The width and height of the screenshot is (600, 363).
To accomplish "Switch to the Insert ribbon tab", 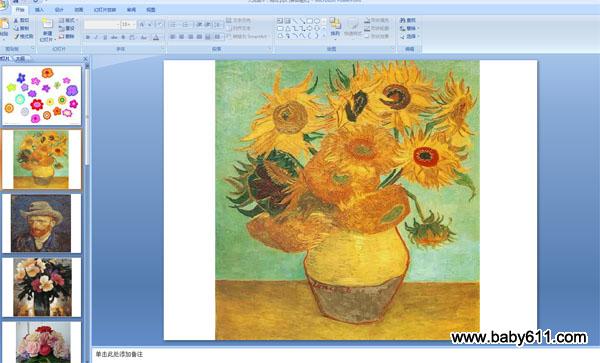I will (x=39, y=10).
